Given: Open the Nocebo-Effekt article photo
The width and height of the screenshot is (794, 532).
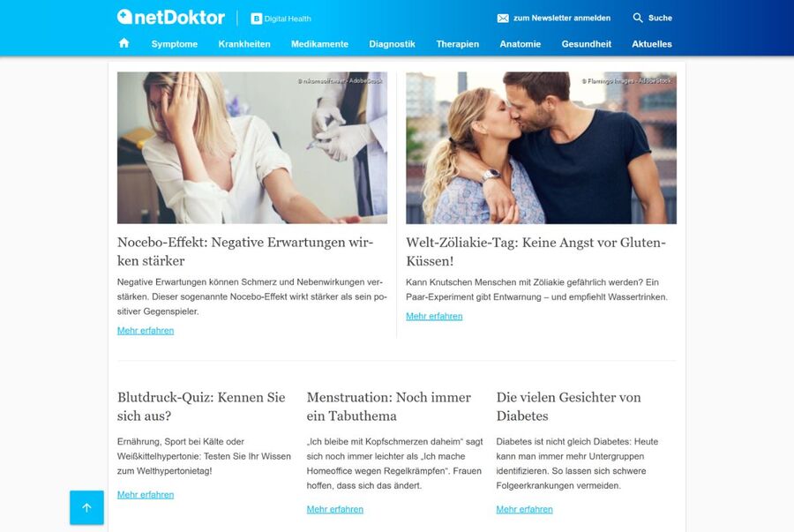Looking at the screenshot, I should pos(252,148).
